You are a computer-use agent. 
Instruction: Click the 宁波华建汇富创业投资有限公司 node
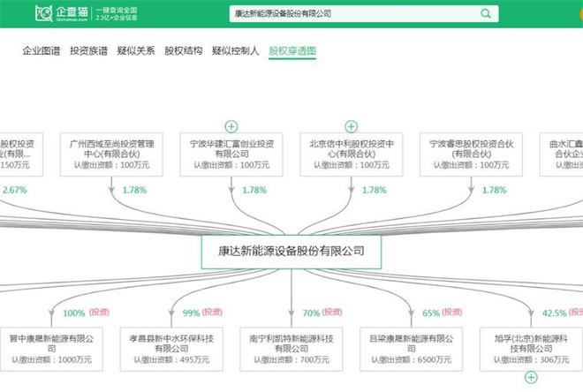click(x=231, y=155)
